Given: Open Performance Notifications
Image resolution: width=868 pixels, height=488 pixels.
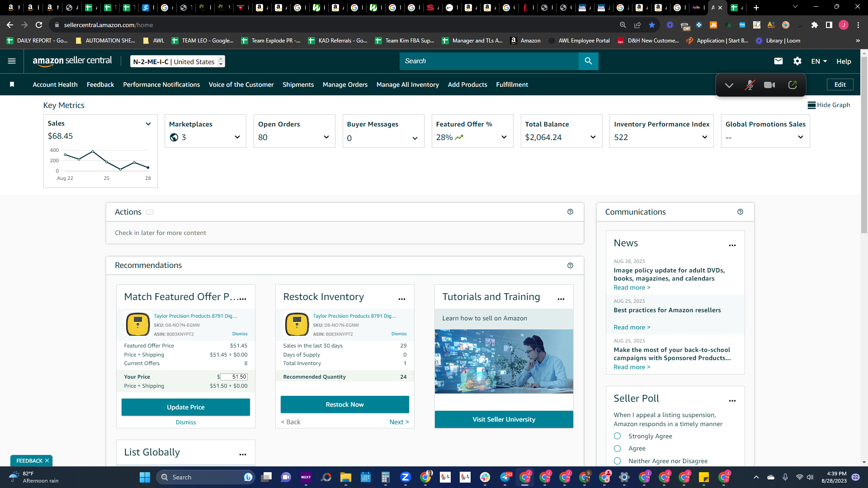Looking at the screenshot, I should 161,84.
